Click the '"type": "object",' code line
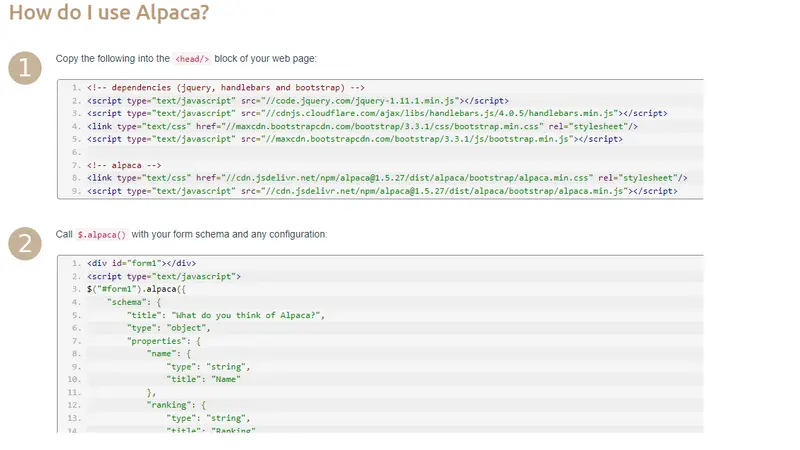The height and width of the screenshot is (450, 800). pos(168,328)
